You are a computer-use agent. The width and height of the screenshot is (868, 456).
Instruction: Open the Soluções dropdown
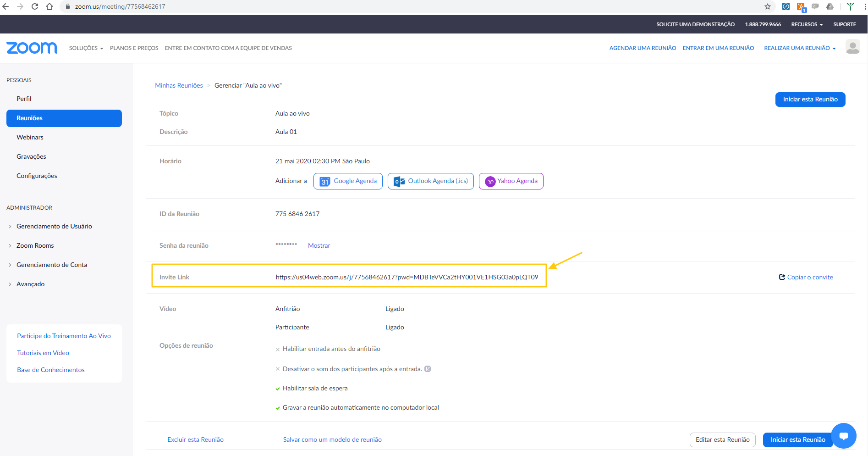[x=86, y=48]
